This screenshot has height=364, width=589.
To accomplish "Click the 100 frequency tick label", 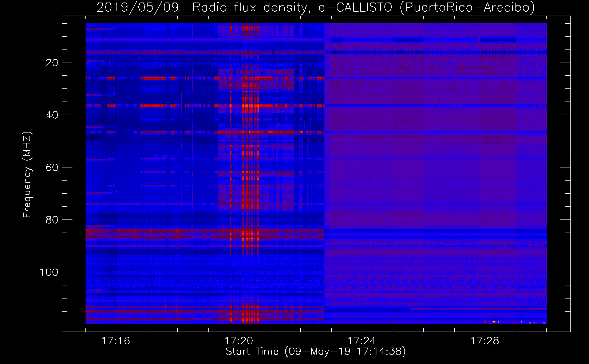I will coord(49,272).
